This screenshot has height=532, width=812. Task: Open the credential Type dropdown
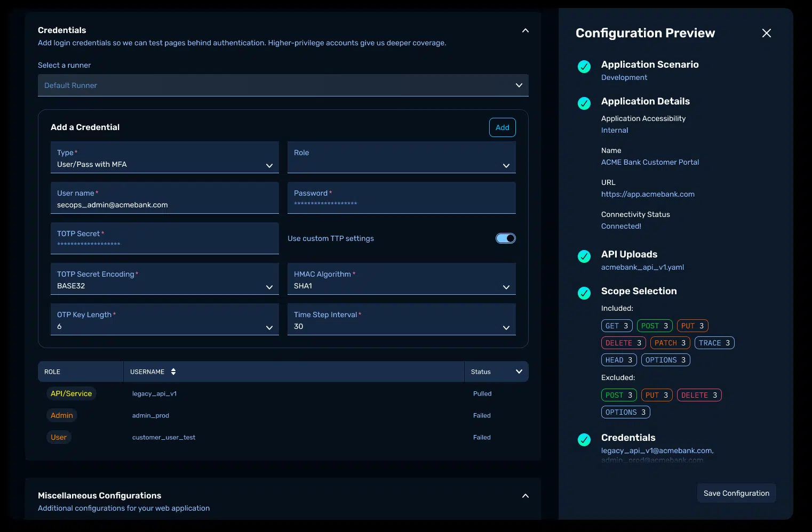click(x=165, y=157)
